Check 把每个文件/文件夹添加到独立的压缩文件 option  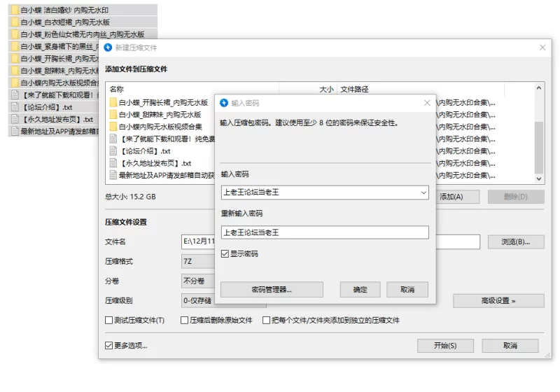click(266, 320)
